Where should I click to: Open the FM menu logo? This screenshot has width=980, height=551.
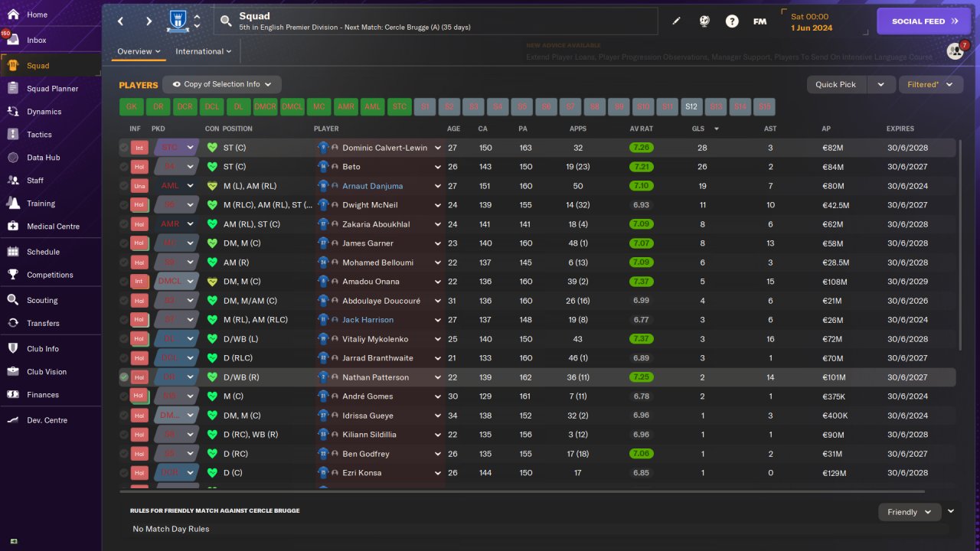[759, 21]
